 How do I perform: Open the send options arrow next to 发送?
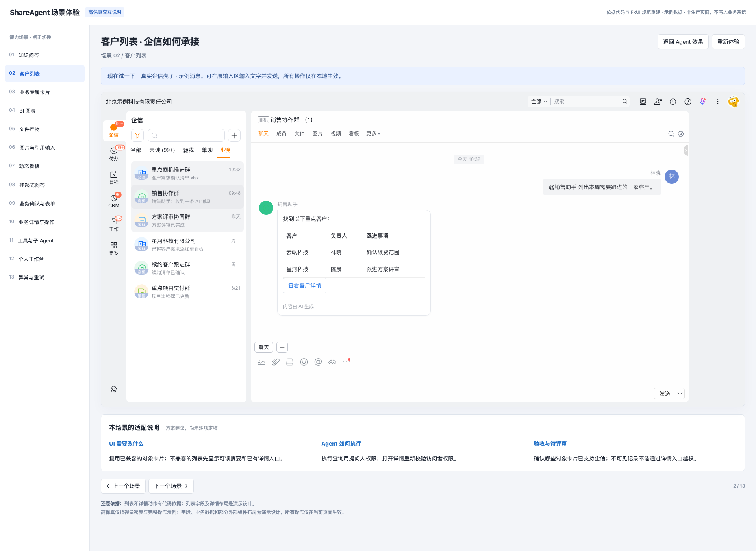pyautogui.click(x=680, y=394)
